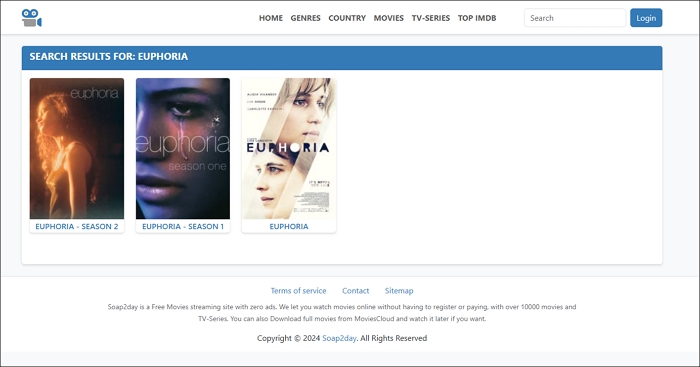
Task: Click the Soap2day camera logo icon
Action: 32,18
